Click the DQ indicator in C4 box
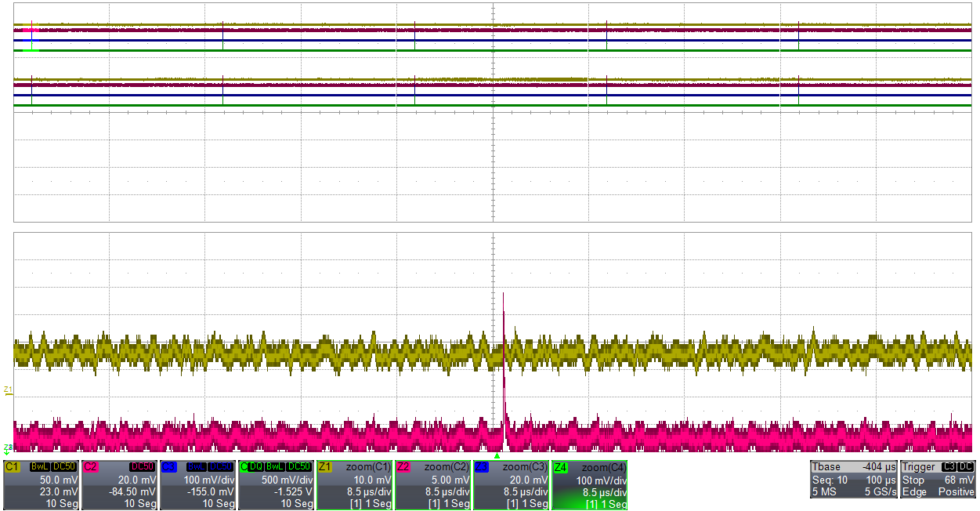 pos(255,467)
